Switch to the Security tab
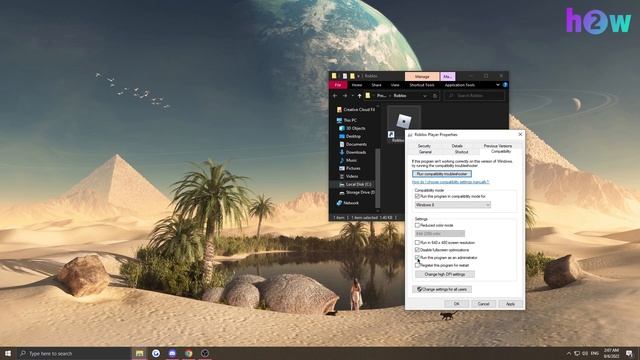 [424, 146]
